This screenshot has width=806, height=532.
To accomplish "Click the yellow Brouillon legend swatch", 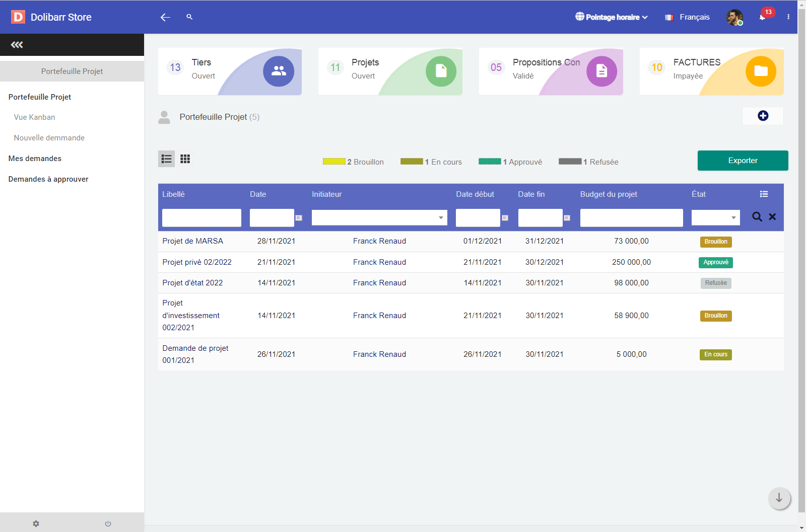I will coord(334,162).
